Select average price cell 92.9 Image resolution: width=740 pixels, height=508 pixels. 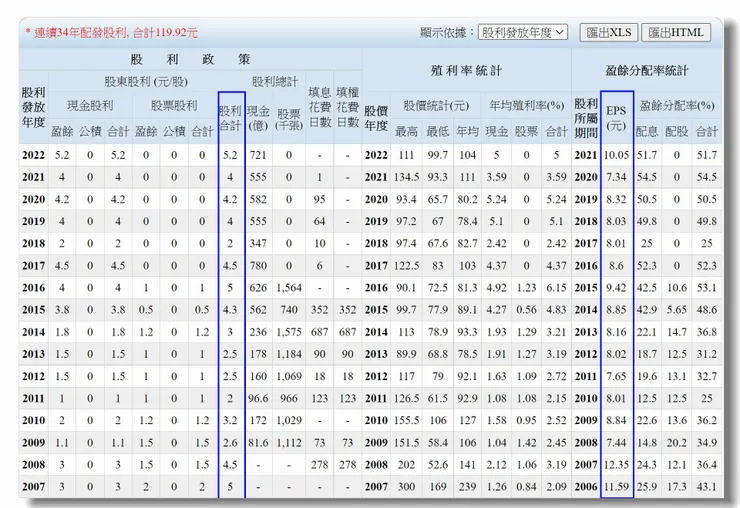pos(467,398)
